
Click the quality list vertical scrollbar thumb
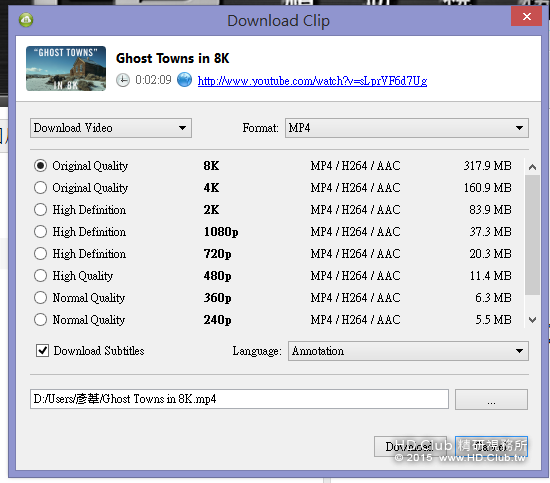coord(532,235)
